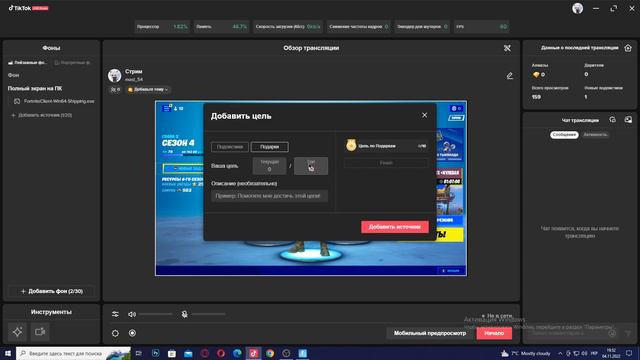This screenshot has height=360, width=640.
Task: Open the Windows Start menu
Action: (8, 353)
